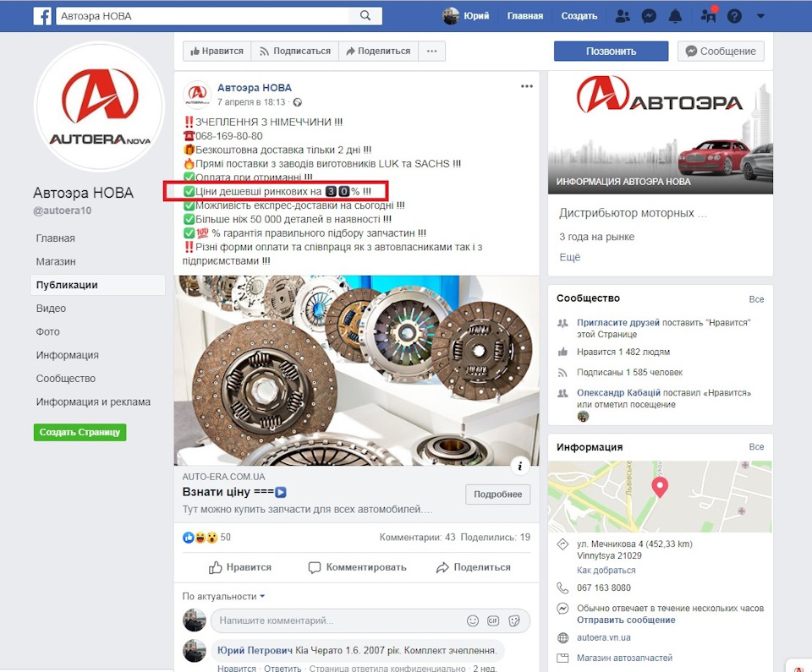Open Главная in left page menu
The width and height of the screenshot is (812, 672).
click(x=56, y=238)
